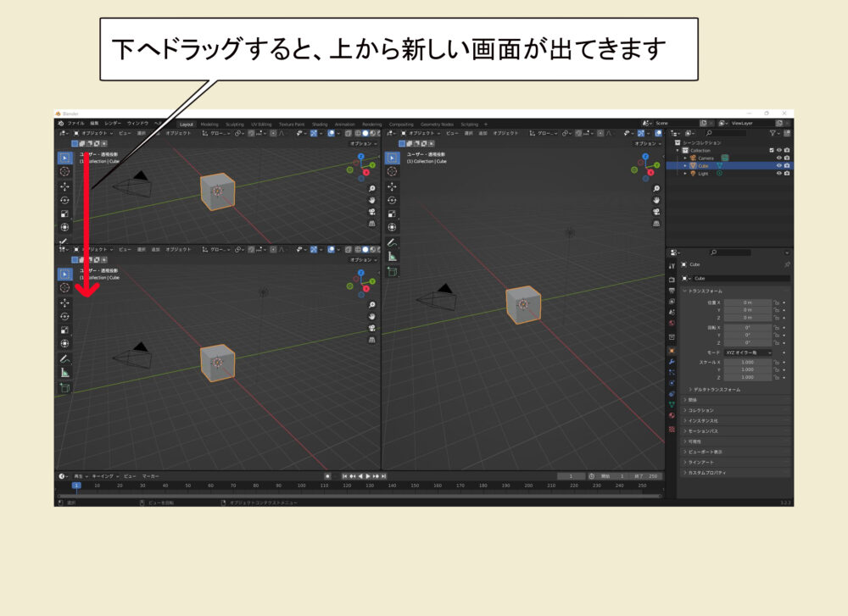Open オプション dropdown in the right viewport

tap(647, 144)
